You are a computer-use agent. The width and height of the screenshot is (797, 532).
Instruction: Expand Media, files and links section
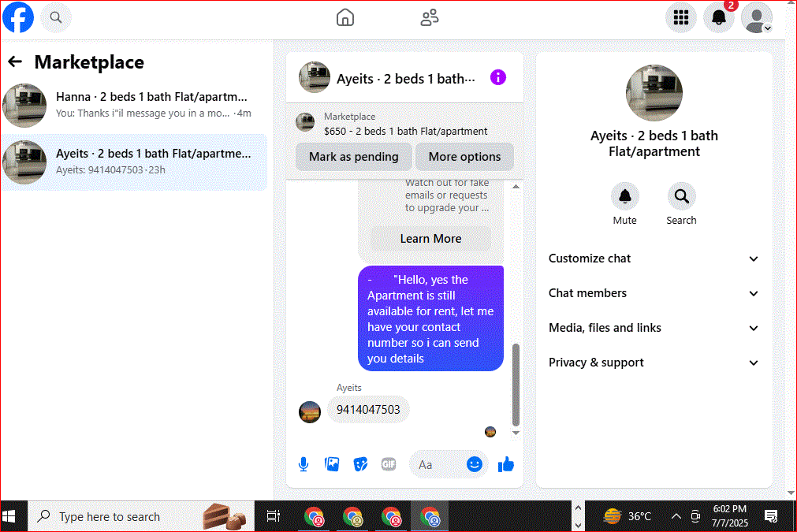(654, 328)
